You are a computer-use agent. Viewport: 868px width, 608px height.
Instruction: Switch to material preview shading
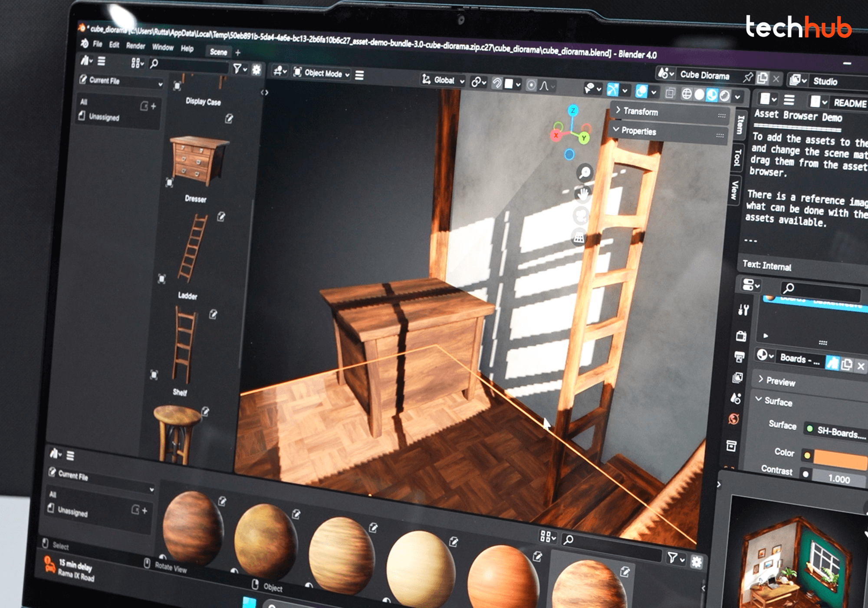(x=712, y=95)
